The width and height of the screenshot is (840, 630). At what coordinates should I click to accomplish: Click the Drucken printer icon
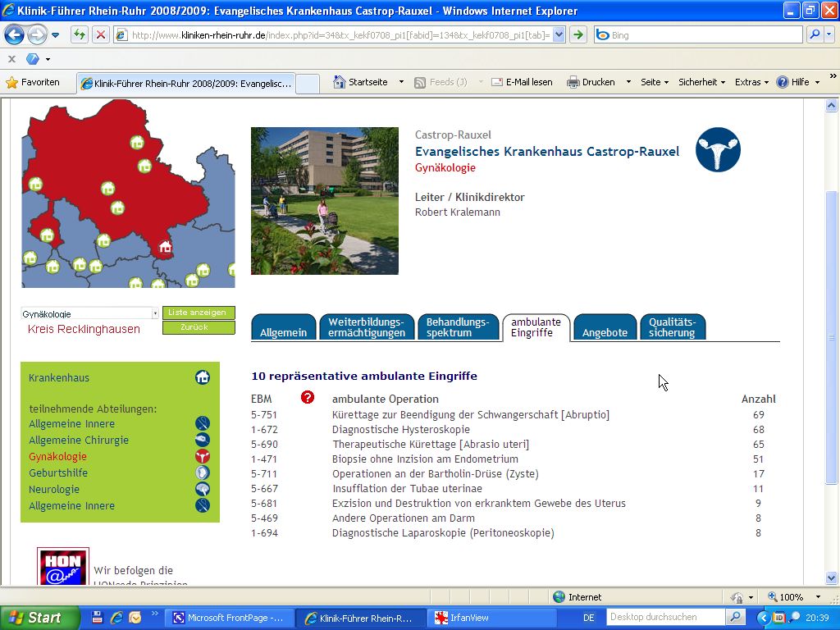pyautogui.click(x=573, y=82)
